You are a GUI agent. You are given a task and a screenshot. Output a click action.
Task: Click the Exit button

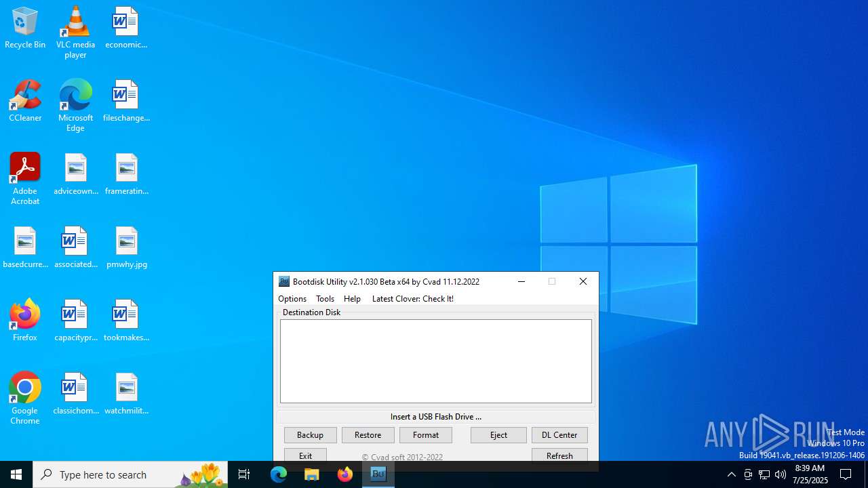[x=305, y=455]
